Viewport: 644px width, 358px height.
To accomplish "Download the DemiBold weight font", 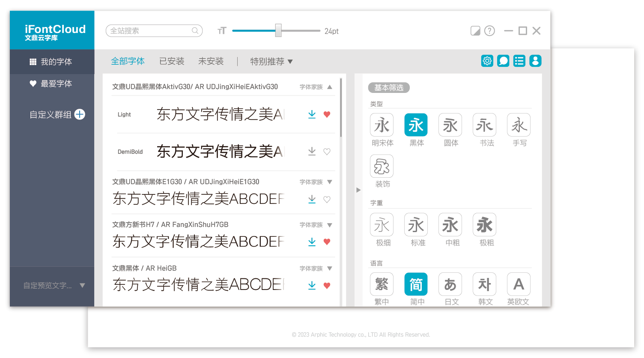I will coord(312,152).
